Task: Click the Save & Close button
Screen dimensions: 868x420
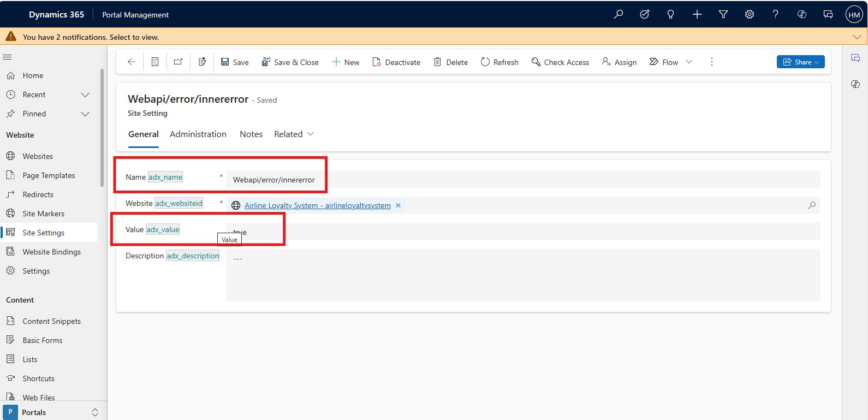Action: pyautogui.click(x=290, y=62)
